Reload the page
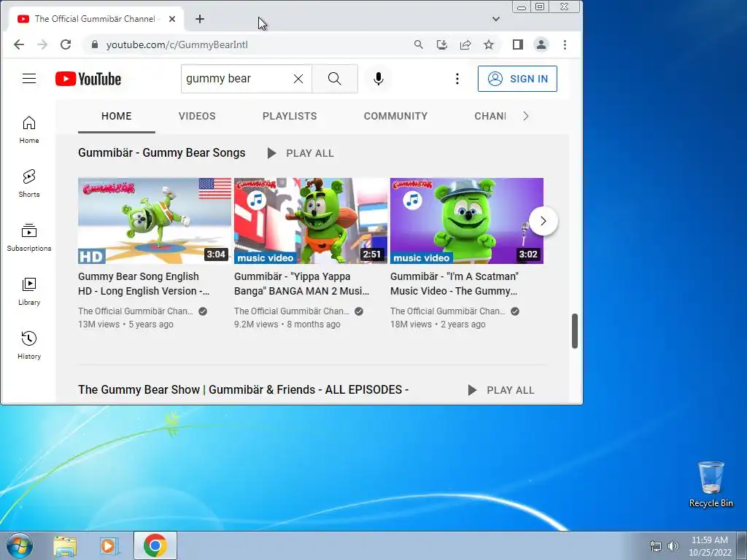 point(66,44)
